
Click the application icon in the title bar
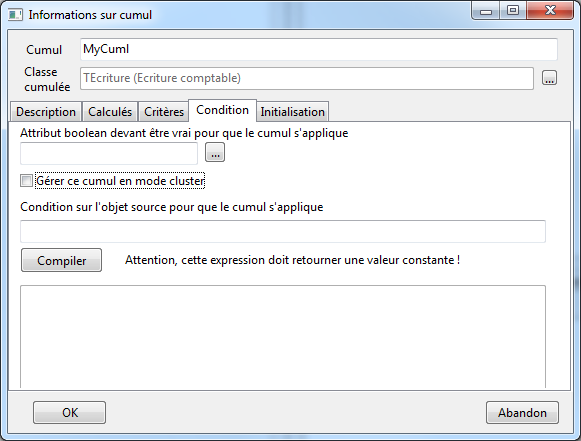click(15, 15)
